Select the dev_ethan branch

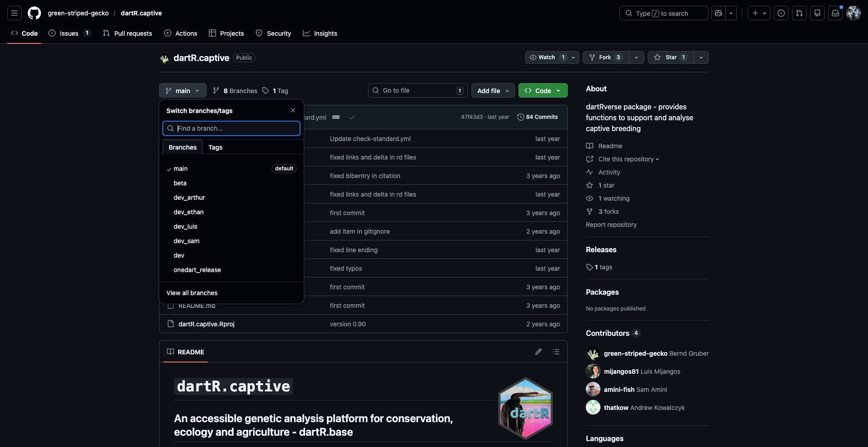tap(189, 212)
